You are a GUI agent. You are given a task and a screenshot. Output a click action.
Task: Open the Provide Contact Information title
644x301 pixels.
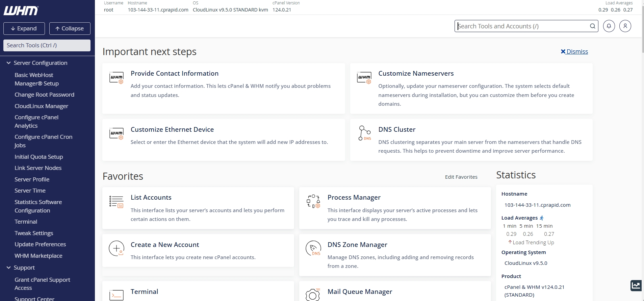click(x=175, y=73)
